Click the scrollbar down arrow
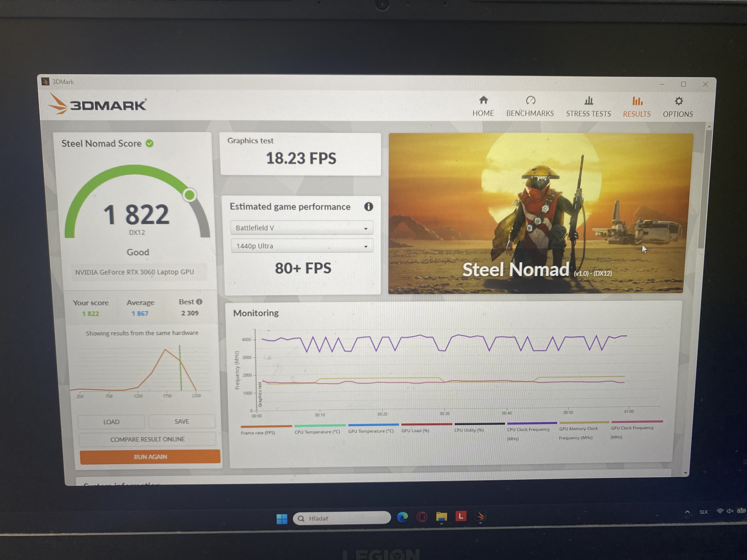747x560 pixels. 685,473
